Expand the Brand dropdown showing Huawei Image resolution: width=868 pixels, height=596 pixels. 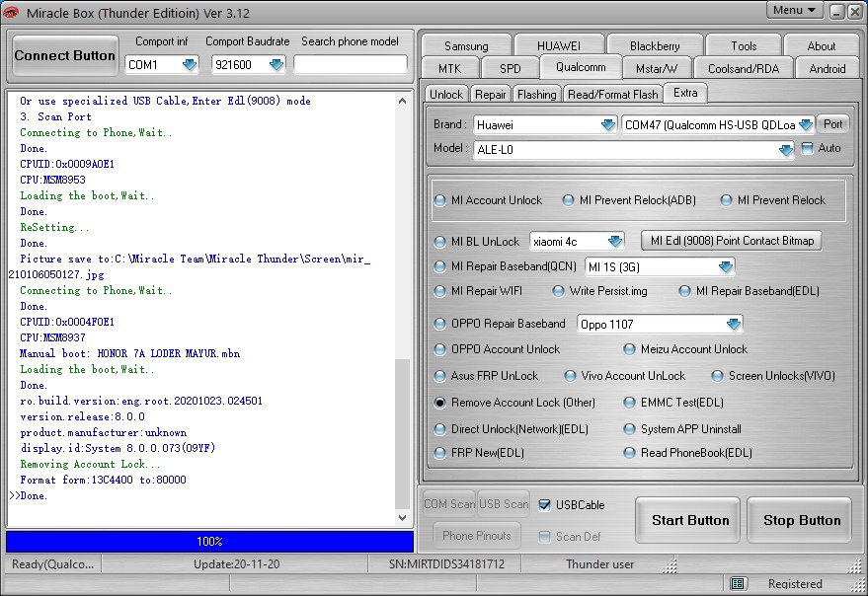pos(608,125)
